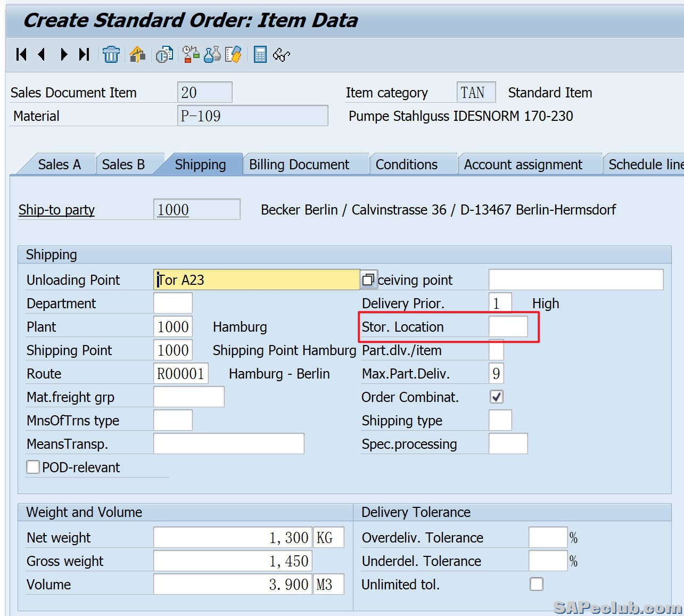The image size is (684, 616).
Task: Open value help for Unloading Point
Action: 368,280
